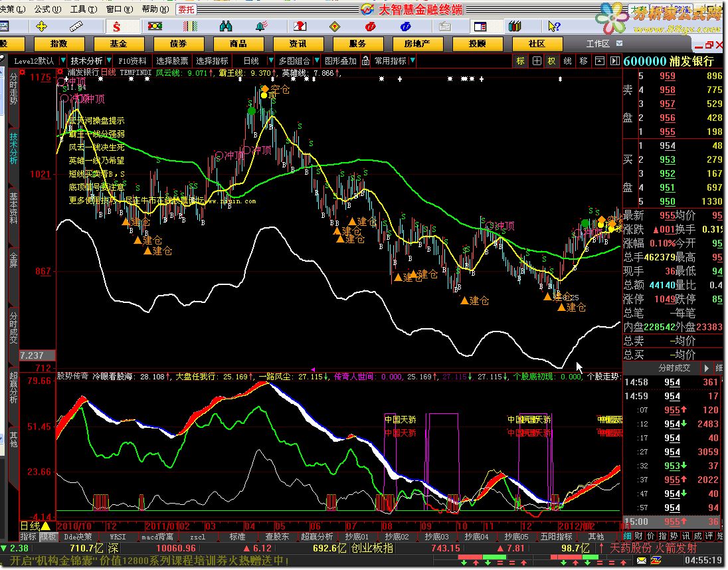The width and height of the screenshot is (728, 570).
Task: Click the help pointer question icon
Action: pos(553,27)
